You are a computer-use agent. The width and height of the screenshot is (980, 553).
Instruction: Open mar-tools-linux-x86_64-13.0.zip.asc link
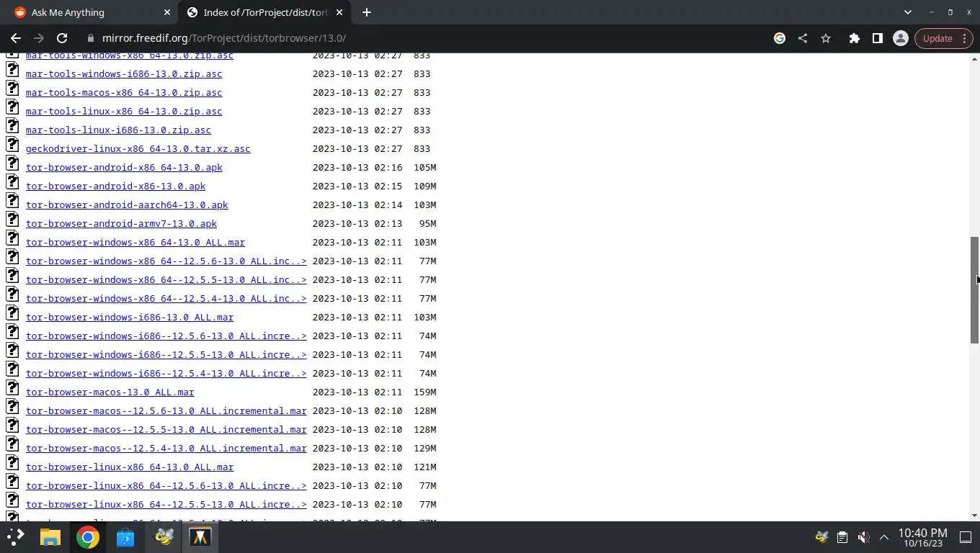pos(124,112)
